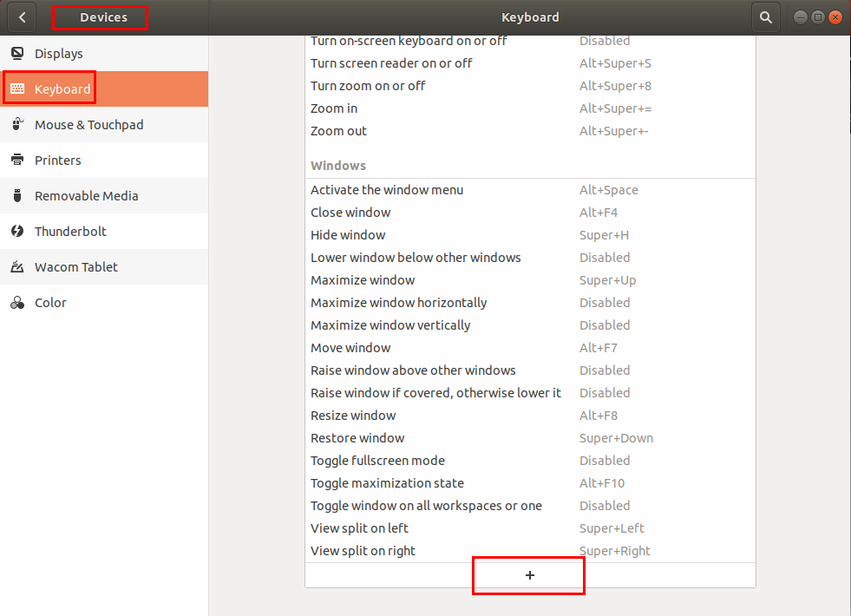Click the Wacom Tablet icon
The image size is (851, 616).
tap(17, 266)
